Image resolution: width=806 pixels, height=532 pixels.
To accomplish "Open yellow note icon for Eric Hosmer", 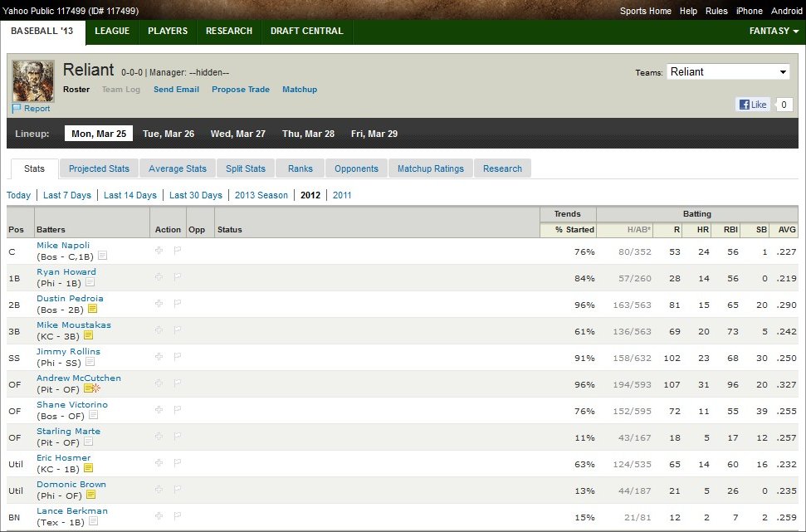I will [x=89, y=468].
